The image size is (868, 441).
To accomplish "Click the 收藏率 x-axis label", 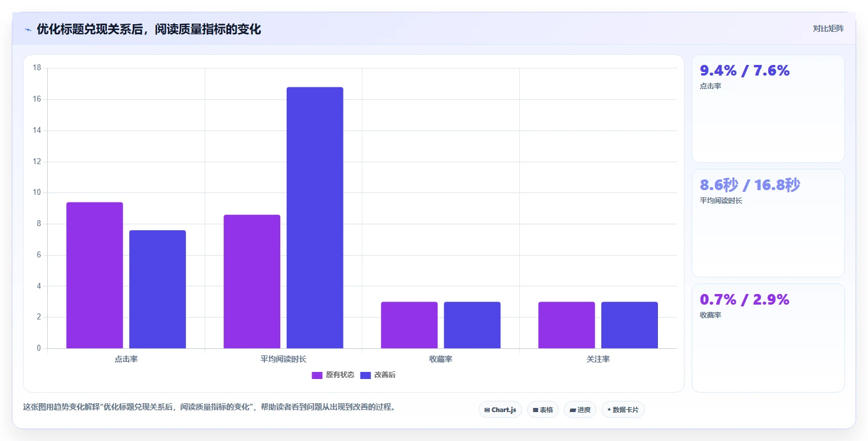I will (x=441, y=359).
